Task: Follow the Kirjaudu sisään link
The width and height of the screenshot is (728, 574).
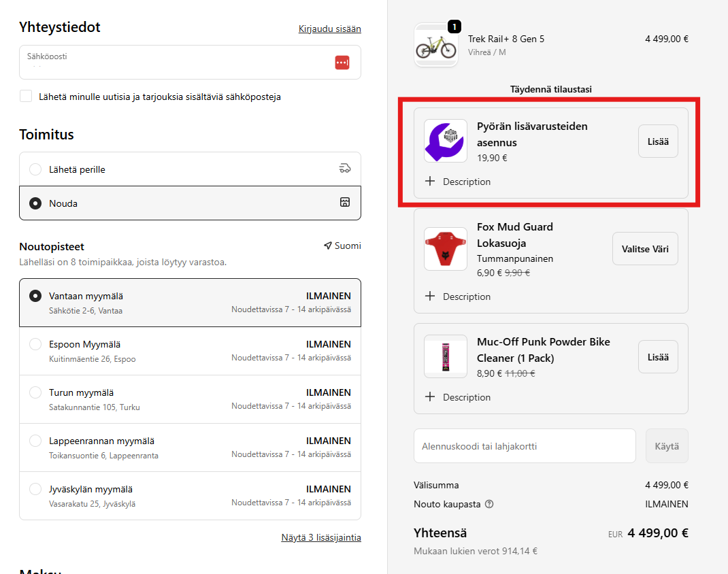Action: (x=329, y=29)
